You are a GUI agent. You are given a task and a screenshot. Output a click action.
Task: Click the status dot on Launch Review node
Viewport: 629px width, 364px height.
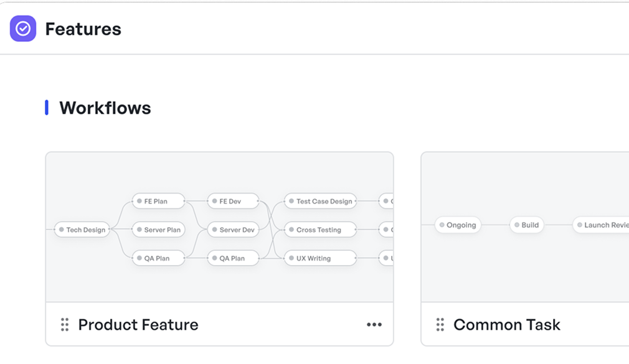(580, 225)
